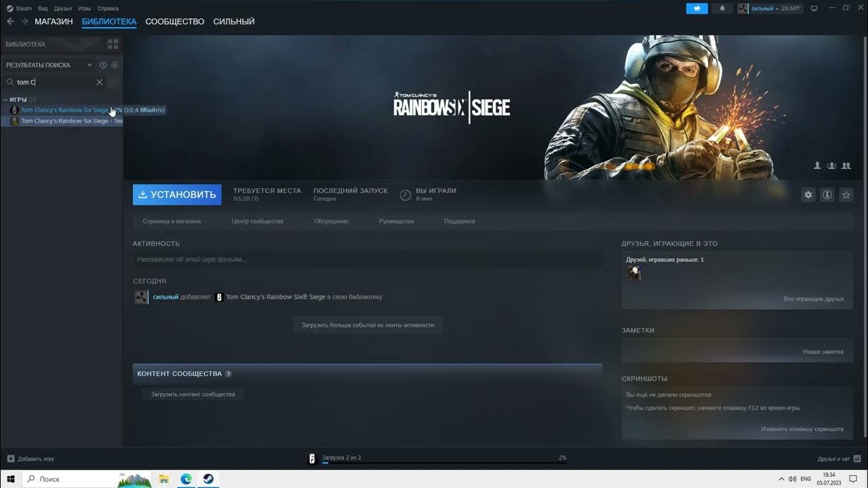Show hidden system tray icons
Screen dimensions: 868x488
(781, 479)
